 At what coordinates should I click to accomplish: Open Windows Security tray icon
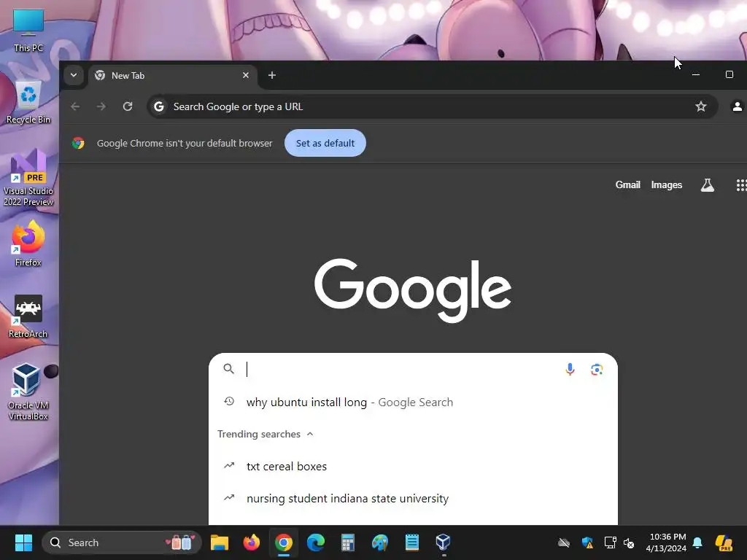coord(587,542)
